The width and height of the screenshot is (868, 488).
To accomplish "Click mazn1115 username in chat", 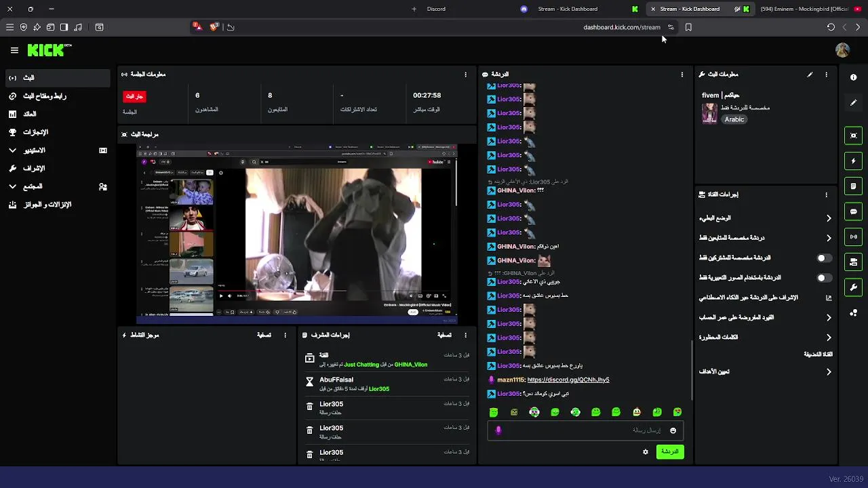I will pos(511,380).
